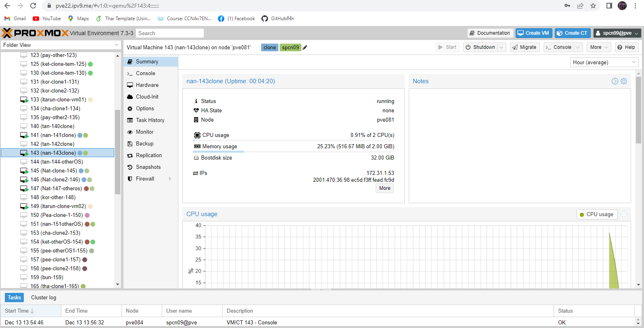Open the Documentation button
The height and width of the screenshot is (328, 644).
point(490,33)
